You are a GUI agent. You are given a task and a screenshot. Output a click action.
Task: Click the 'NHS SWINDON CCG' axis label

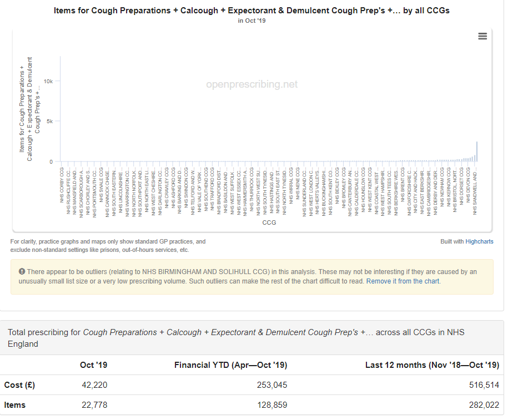coord(187,188)
